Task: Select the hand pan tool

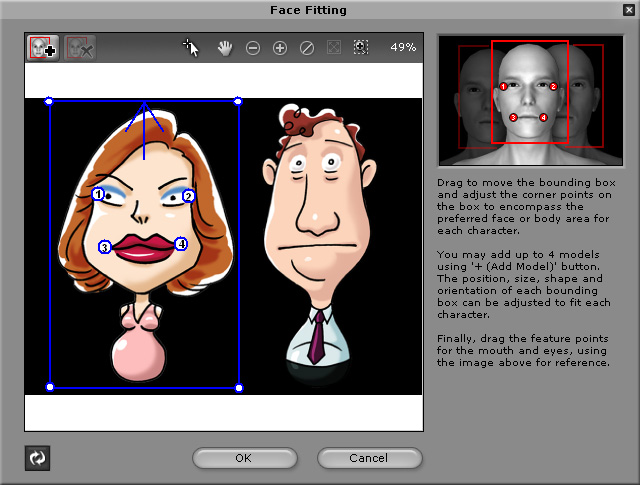Action: [x=225, y=48]
